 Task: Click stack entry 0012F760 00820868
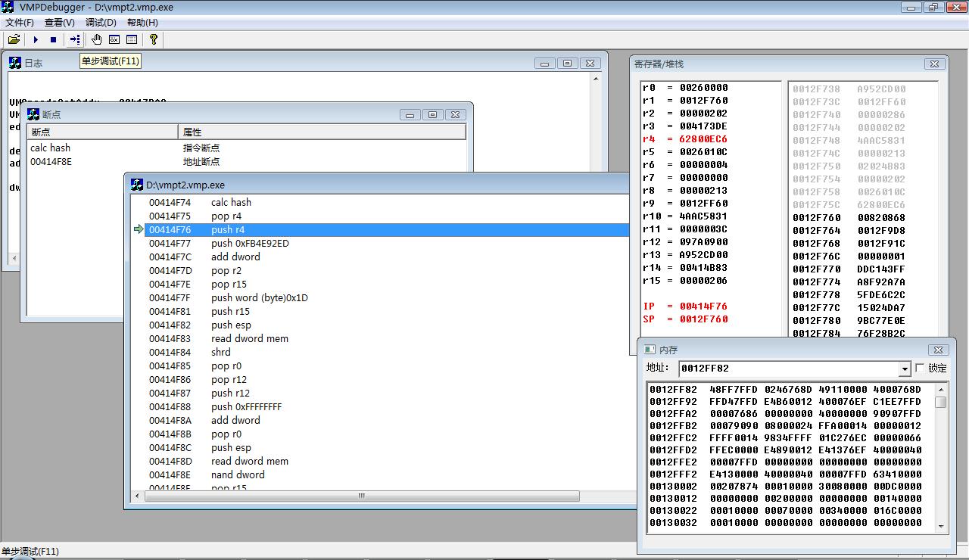[x=849, y=218]
